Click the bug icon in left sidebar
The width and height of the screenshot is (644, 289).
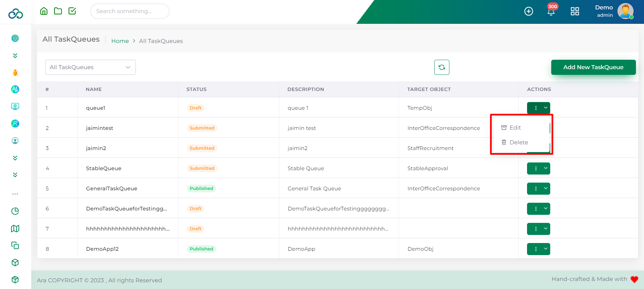tap(15, 73)
